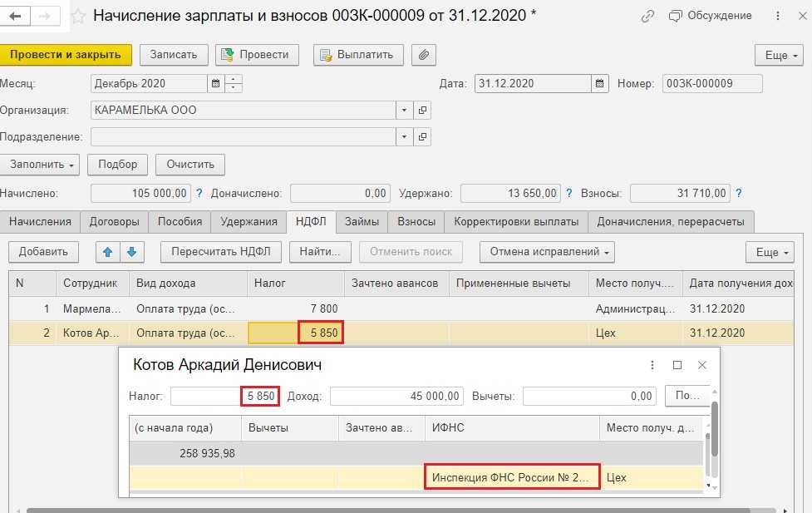Star the document as favorite
Image resolution: width=812 pixels, height=513 pixels.
point(78,17)
